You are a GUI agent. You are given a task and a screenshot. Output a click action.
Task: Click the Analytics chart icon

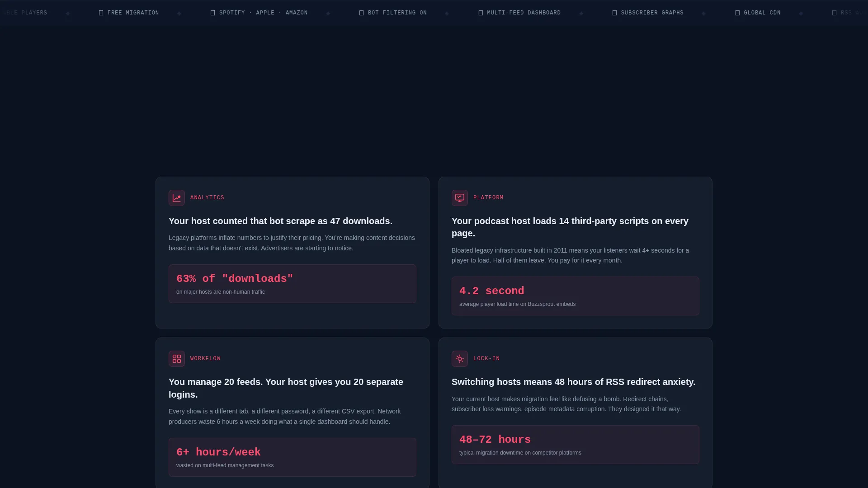tap(177, 198)
